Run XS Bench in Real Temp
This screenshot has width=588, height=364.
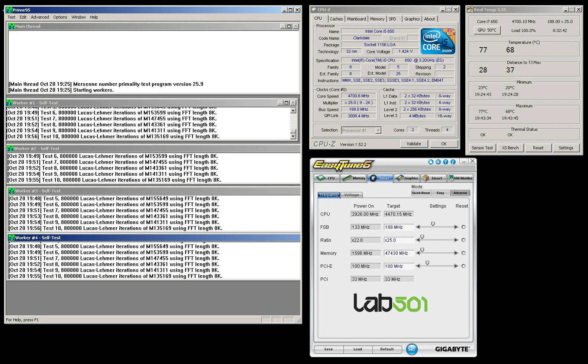(510, 148)
